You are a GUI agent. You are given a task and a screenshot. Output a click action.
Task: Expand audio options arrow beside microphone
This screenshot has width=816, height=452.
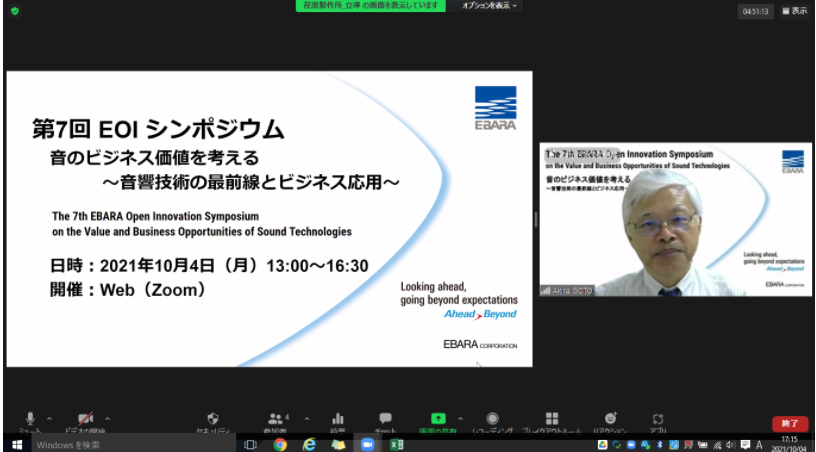50,418
